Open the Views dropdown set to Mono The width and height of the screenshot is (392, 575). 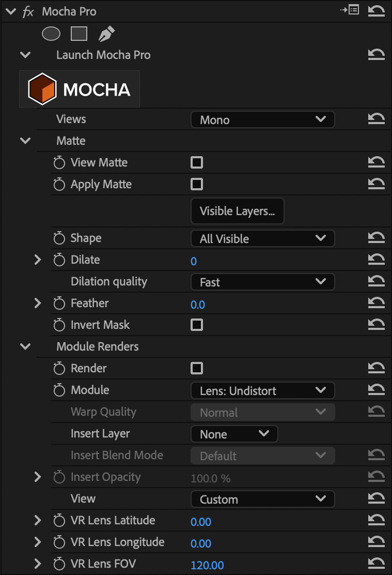click(262, 119)
